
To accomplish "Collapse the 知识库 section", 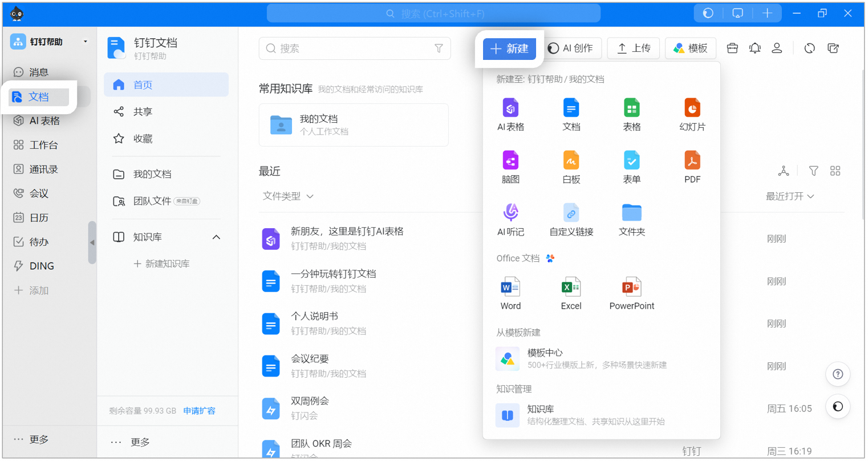I will coord(216,237).
